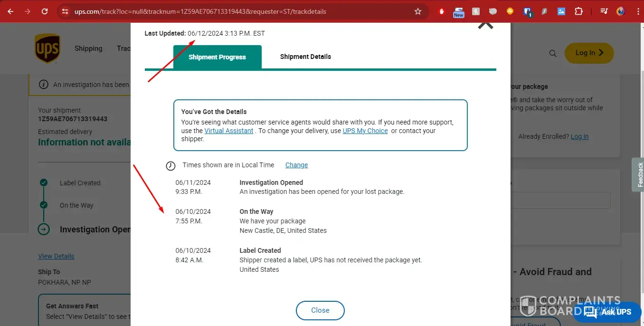Screen dimensions: 644x326
Task: Switch to the Shipment Progress tab
Action: [217, 57]
